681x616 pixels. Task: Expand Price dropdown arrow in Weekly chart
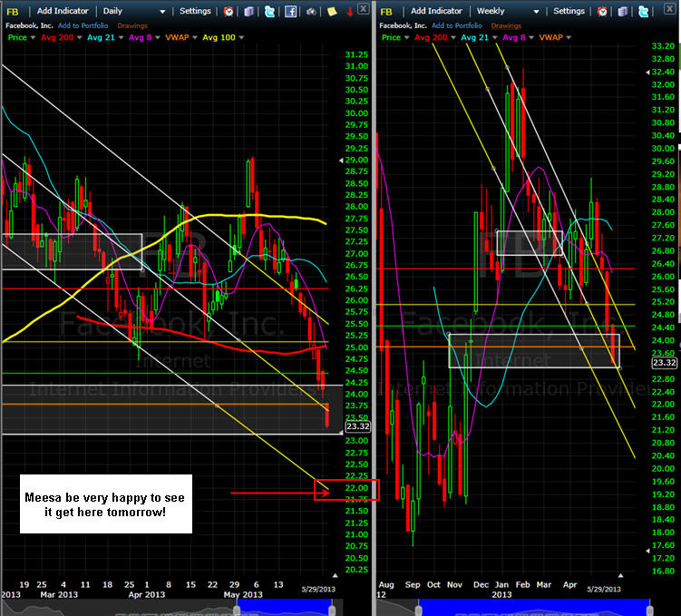tap(406, 38)
